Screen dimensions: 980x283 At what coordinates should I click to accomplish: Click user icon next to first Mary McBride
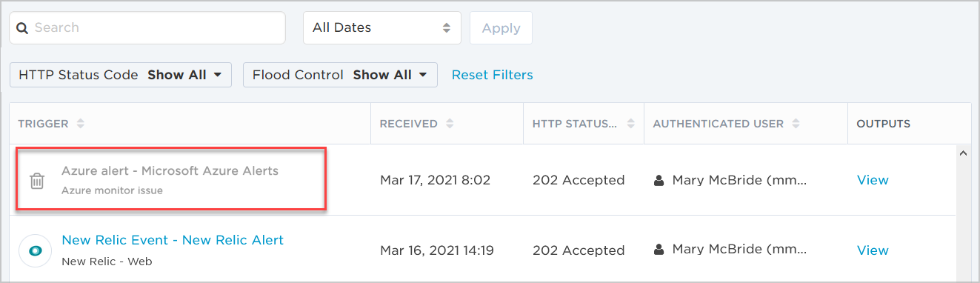point(659,180)
